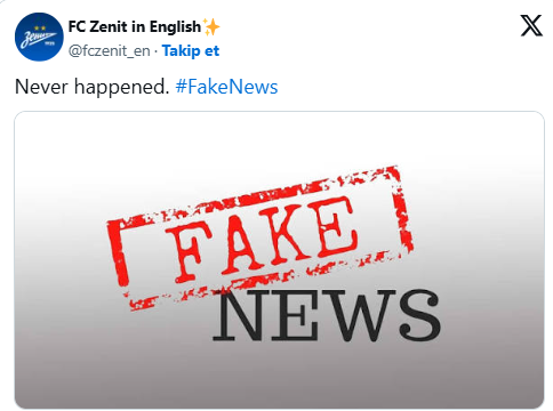The width and height of the screenshot is (553, 411).
Task: Click the black NEWS word in image
Action: pyautogui.click(x=327, y=315)
